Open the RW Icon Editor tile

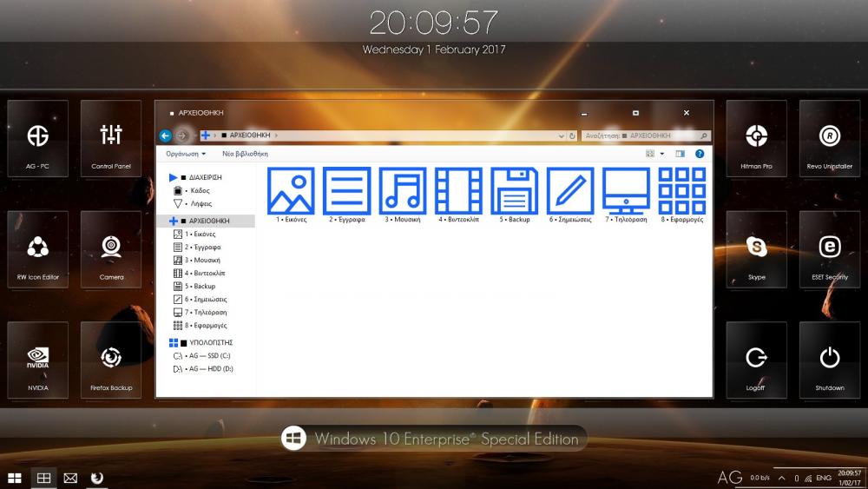coord(37,249)
